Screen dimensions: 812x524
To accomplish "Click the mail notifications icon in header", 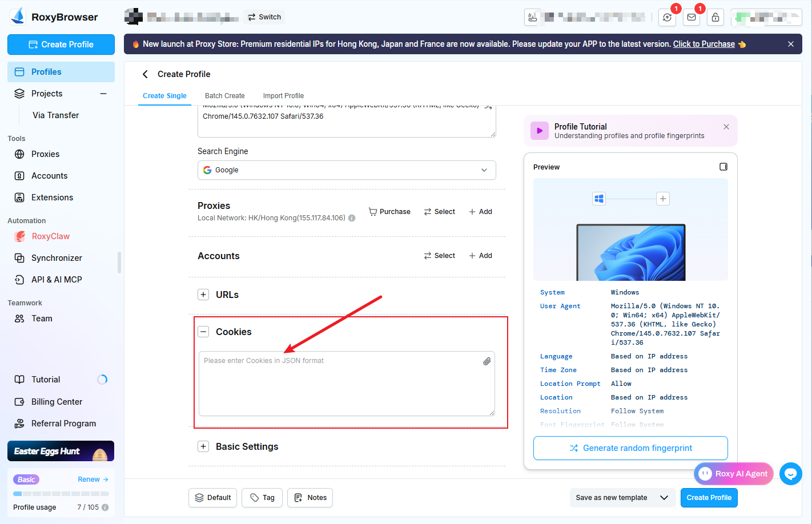I will [x=691, y=17].
